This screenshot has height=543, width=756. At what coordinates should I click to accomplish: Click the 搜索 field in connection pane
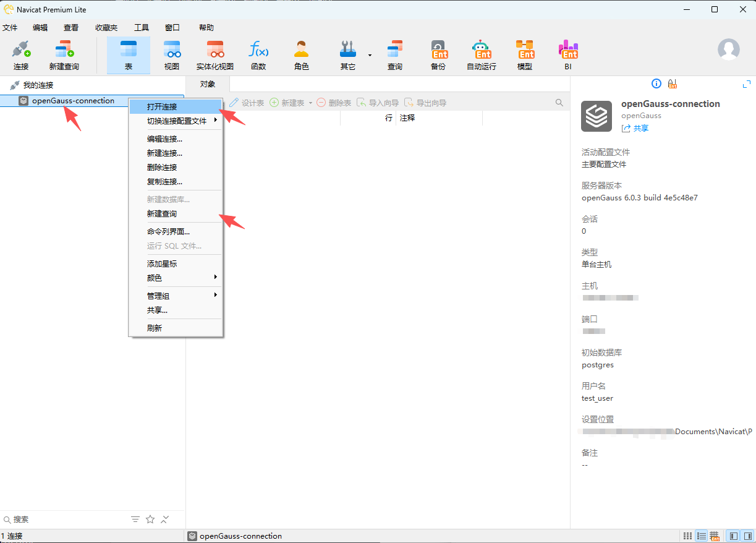click(65, 519)
